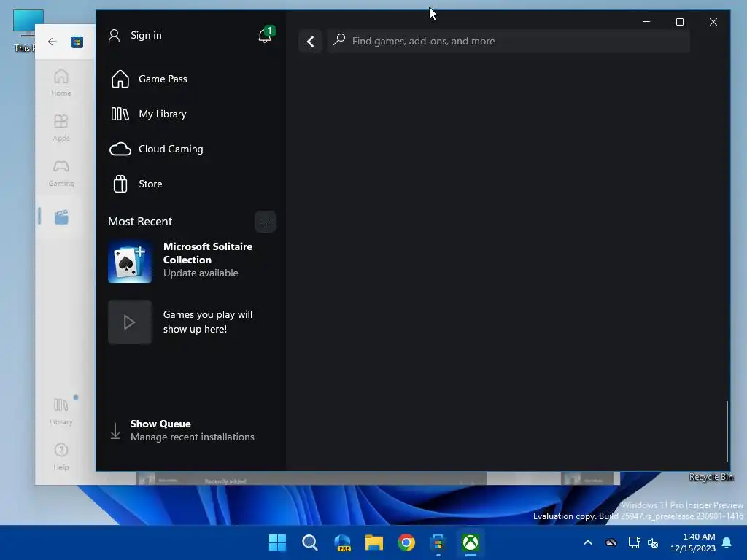The height and width of the screenshot is (560, 747).
Task: Open Library in Microsoft Store sidebar
Action: pyautogui.click(x=61, y=411)
